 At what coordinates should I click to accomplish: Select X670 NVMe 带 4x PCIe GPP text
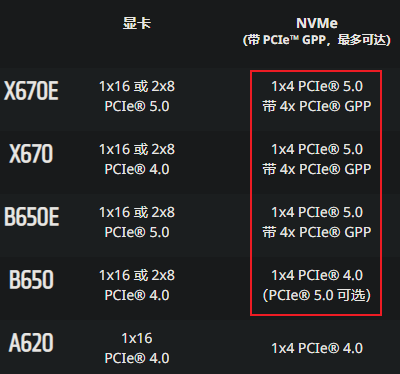pyautogui.click(x=317, y=169)
